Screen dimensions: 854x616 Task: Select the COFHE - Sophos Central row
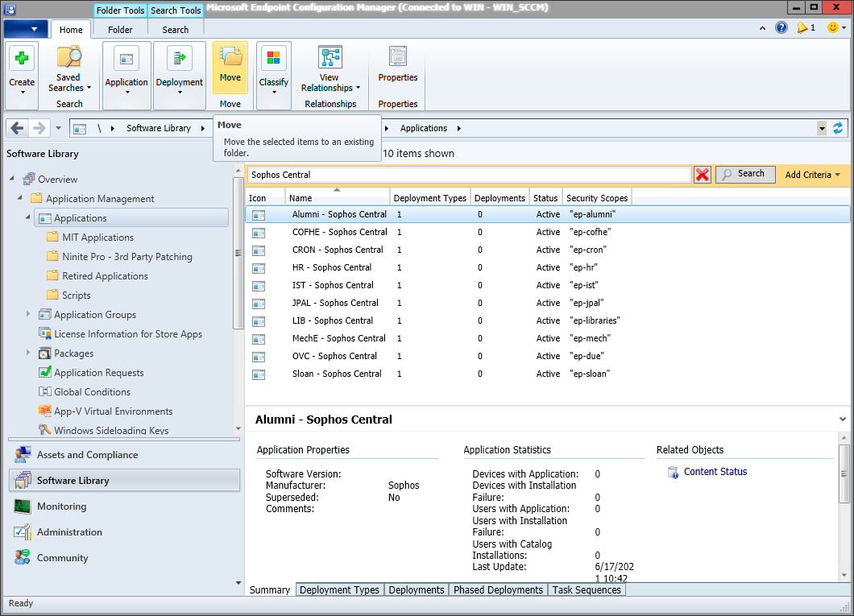pos(547,232)
